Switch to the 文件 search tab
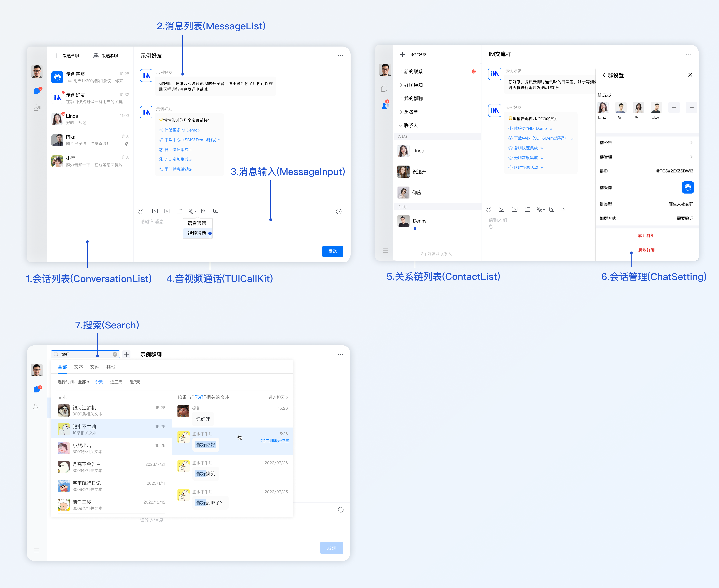 tap(95, 367)
